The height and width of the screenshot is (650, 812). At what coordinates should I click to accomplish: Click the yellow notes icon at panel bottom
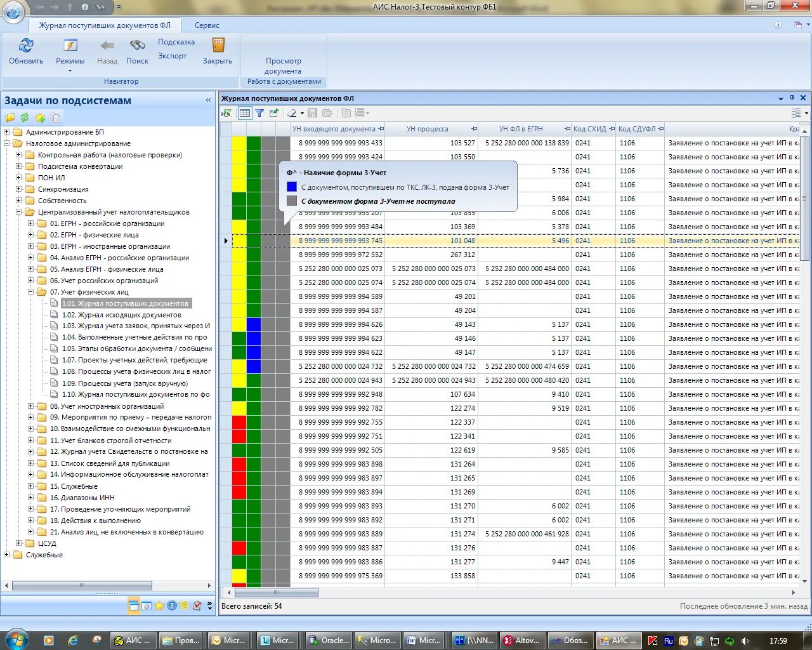(x=184, y=606)
